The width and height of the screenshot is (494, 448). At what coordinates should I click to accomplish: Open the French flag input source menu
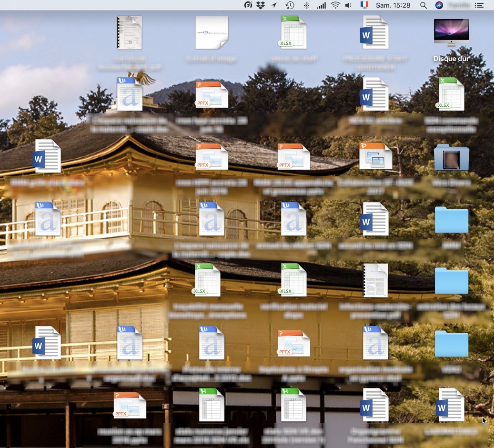[x=364, y=5]
